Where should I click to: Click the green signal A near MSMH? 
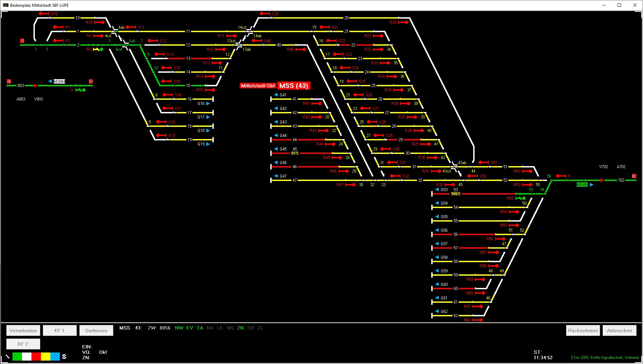(x=81, y=90)
